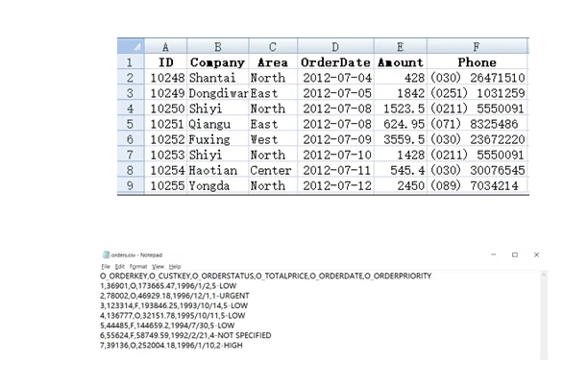Minimize the Notepad window
Image resolution: width=588 pixels, height=386 pixels.
tap(494, 254)
